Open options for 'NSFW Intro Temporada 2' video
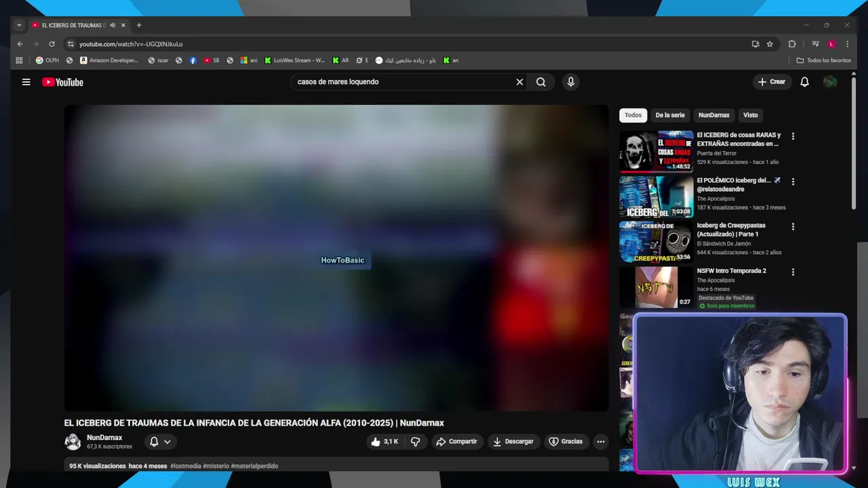Viewport: 868px width, 488px height. [793, 272]
